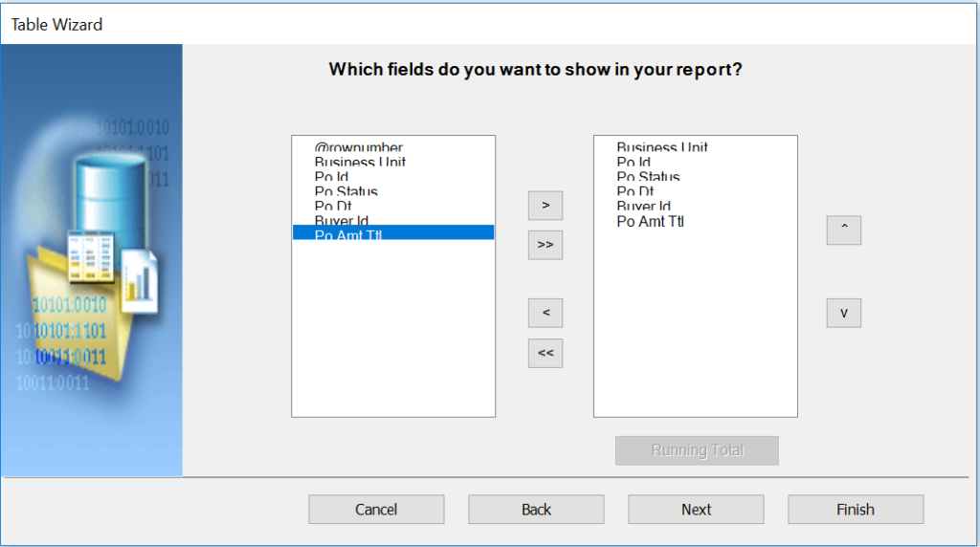Select Business Unit in chosen fields list

tap(662, 147)
